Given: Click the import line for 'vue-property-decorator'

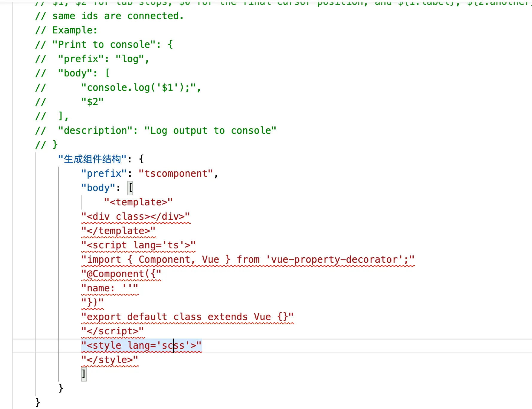Looking at the screenshot, I should [248, 259].
